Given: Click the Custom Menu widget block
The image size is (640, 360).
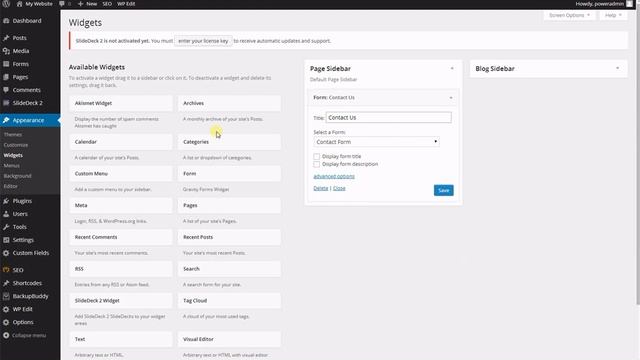Looking at the screenshot, I should [121, 173].
